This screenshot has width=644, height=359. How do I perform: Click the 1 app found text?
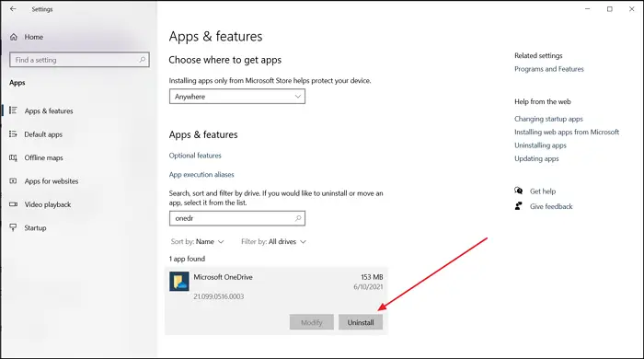coord(187,259)
